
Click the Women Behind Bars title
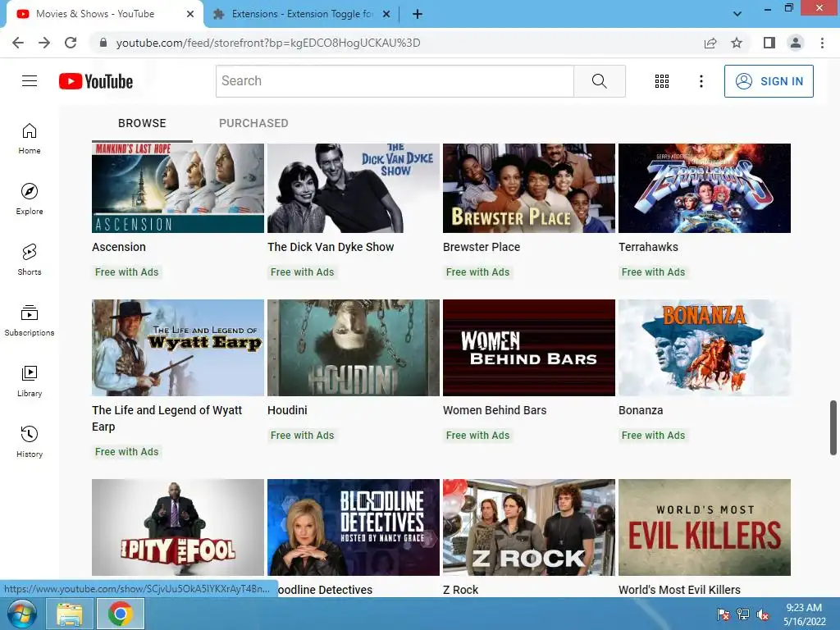(x=495, y=410)
